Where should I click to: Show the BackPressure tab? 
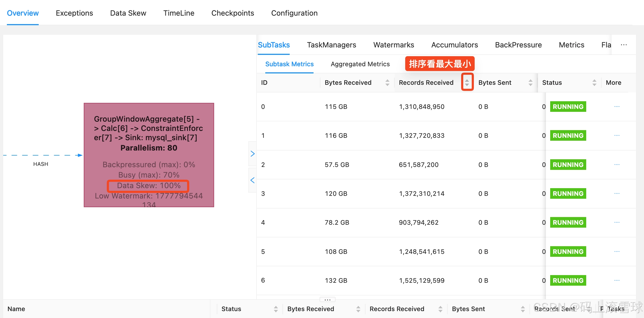(x=518, y=45)
